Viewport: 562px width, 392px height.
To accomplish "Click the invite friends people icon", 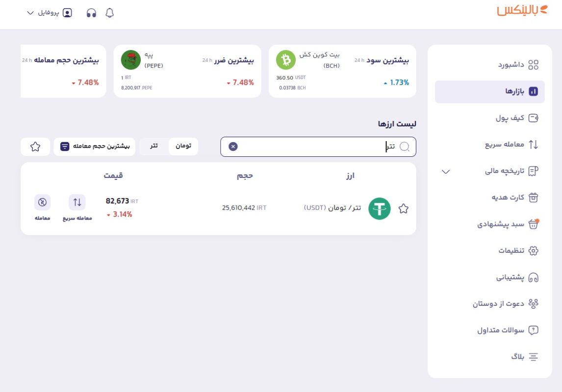I will click(534, 304).
